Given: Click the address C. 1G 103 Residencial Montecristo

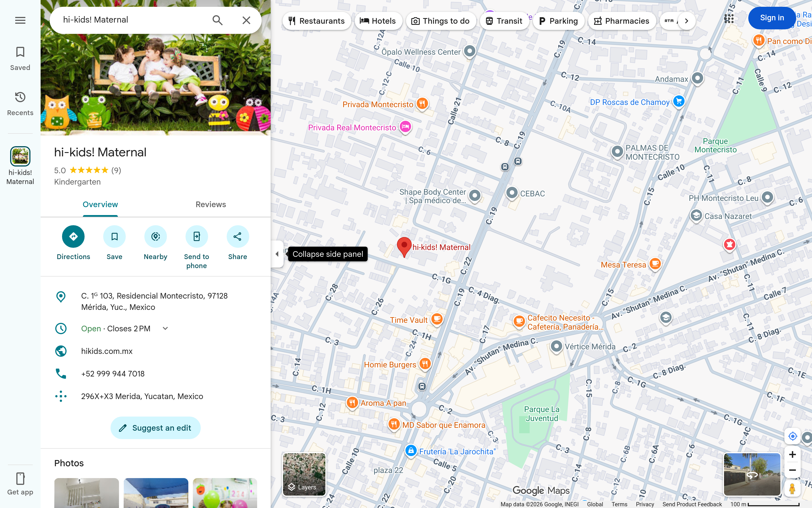Looking at the screenshot, I should (x=155, y=301).
